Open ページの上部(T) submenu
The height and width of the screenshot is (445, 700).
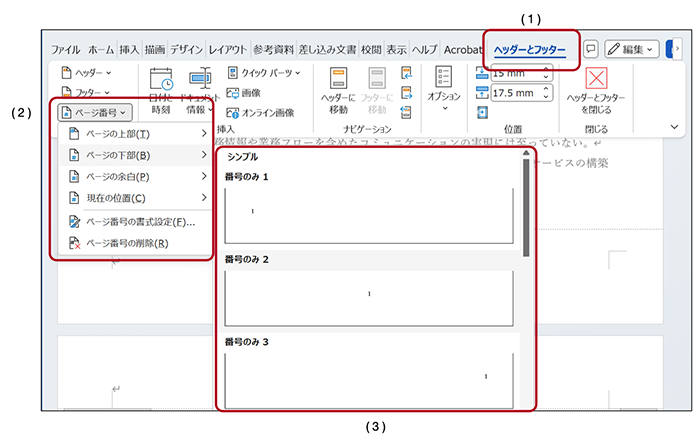136,134
